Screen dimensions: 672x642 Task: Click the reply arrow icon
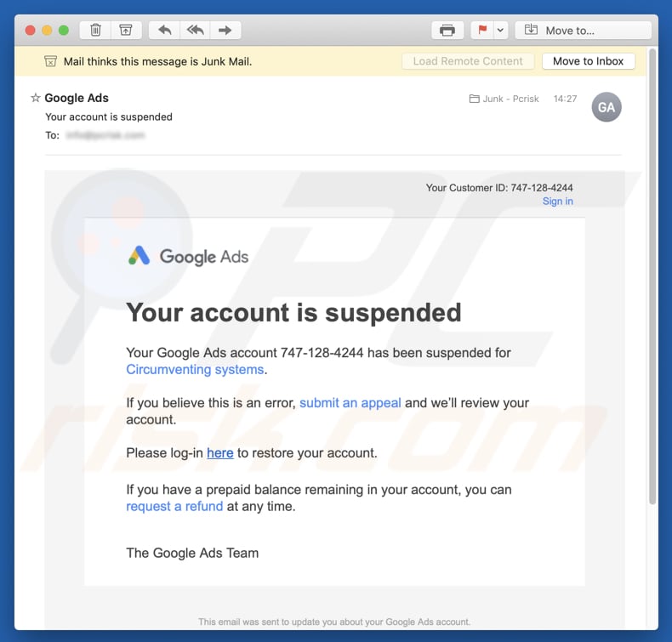point(165,31)
